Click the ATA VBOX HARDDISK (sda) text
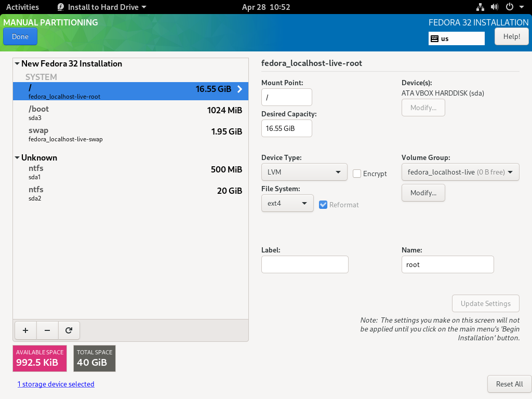 click(443, 93)
